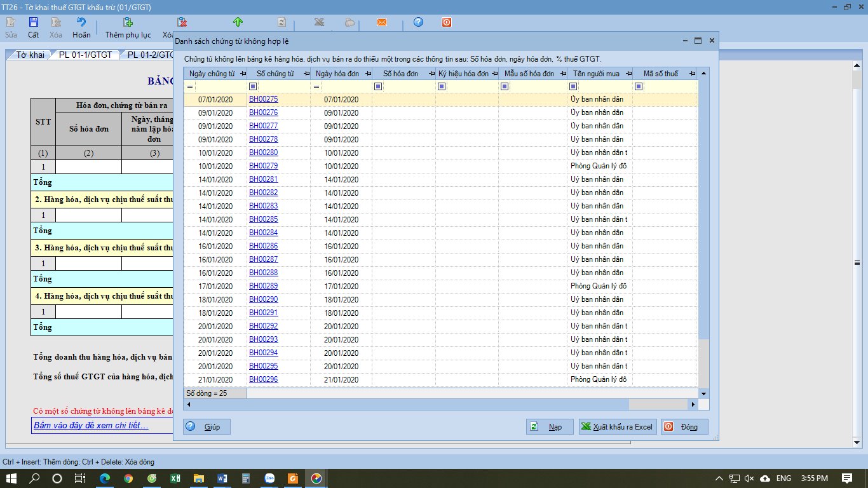Image resolution: width=868 pixels, height=488 pixels.
Task: Click the Hoãn undo icon
Action: tap(81, 22)
